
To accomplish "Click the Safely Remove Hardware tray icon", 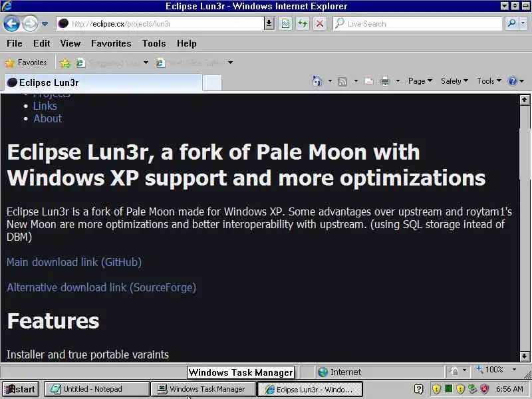I will coord(472,388).
